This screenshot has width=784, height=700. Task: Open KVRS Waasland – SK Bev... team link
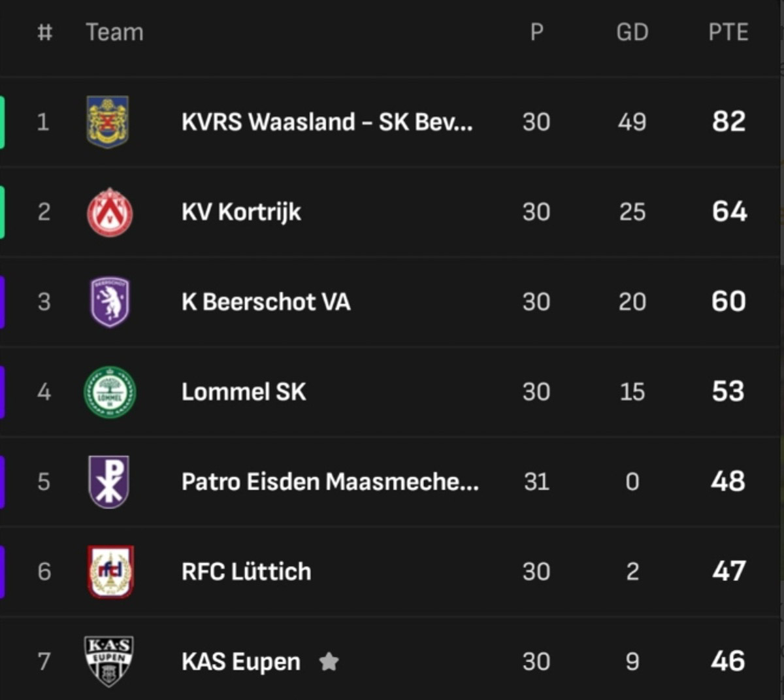[327, 122]
